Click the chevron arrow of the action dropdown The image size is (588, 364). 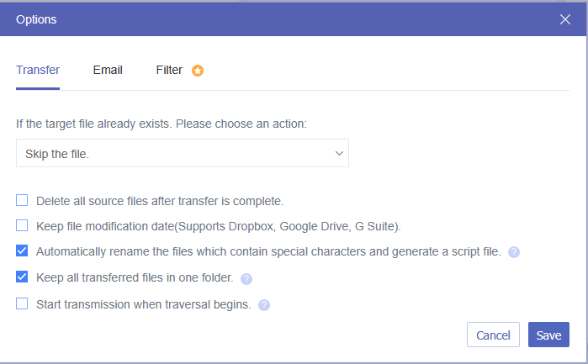(x=339, y=154)
